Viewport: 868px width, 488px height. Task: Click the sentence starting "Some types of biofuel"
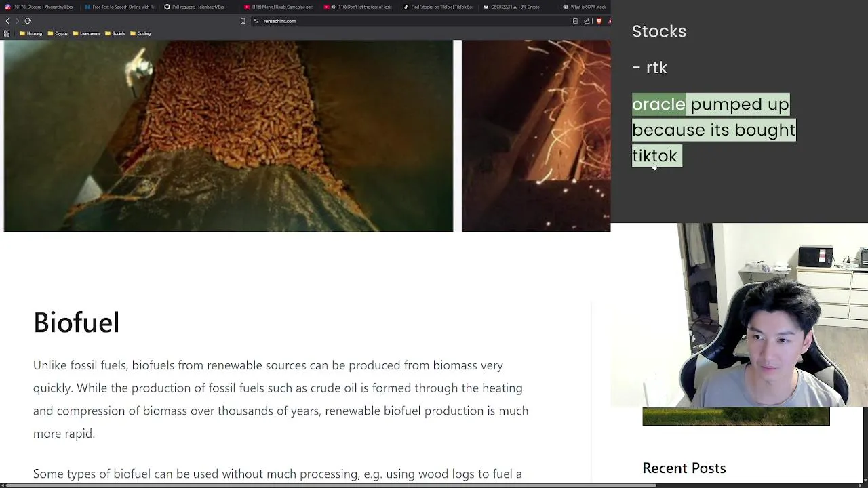click(277, 474)
